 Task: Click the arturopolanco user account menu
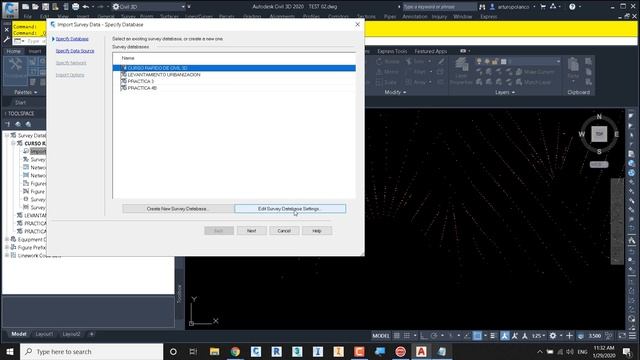click(513, 7)
